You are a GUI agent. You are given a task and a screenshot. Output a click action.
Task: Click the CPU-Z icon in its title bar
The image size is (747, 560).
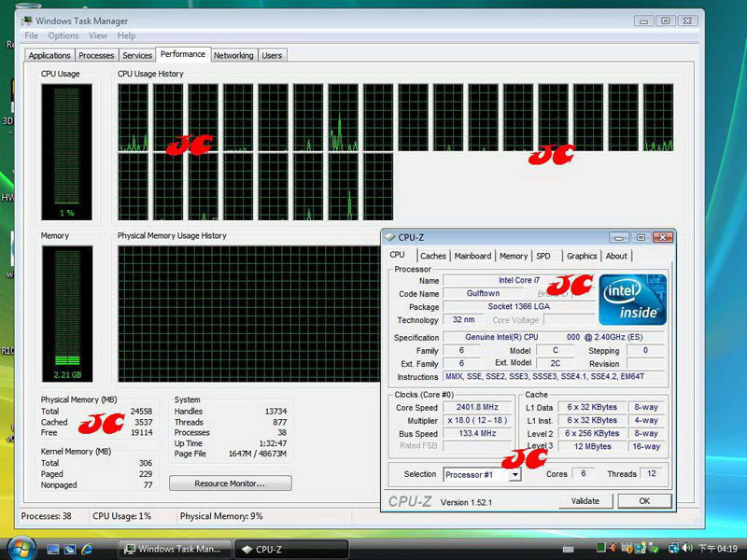[390, 238]
